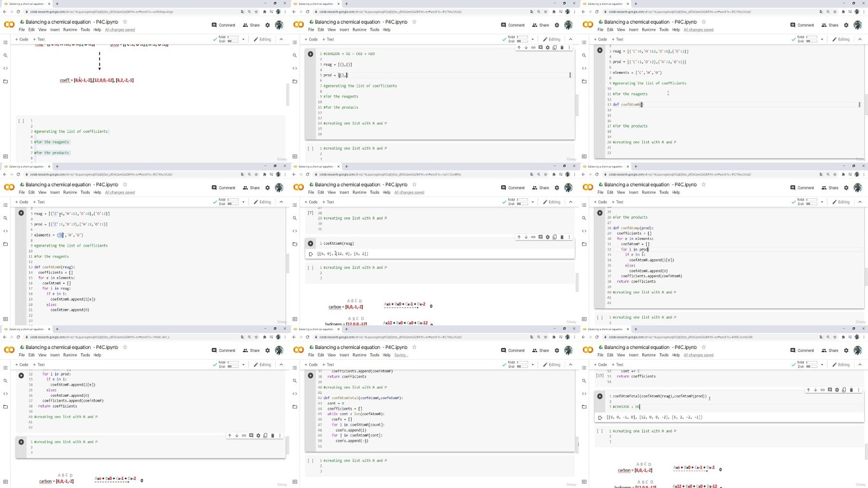Click account avatar in unfinished 'def coefAtomR(' window header
Viewport: 868px width, 488px height.
point(858,25)
